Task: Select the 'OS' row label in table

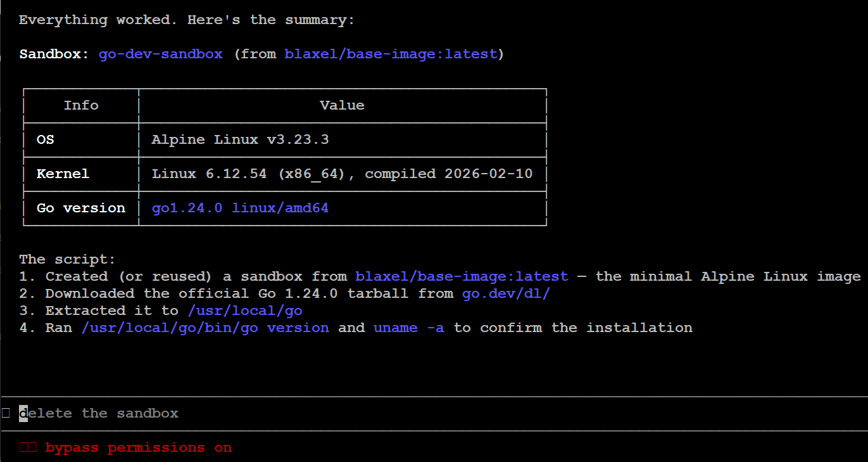Action: (x=46, y=139)
